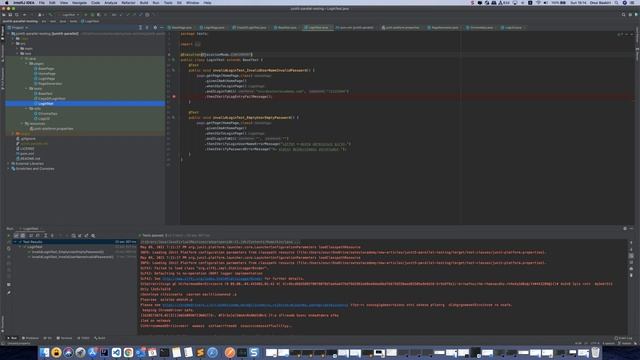This screenshot has height=360, width=640.
Task: Open the Project view selector dropdown
Action: 18,28
